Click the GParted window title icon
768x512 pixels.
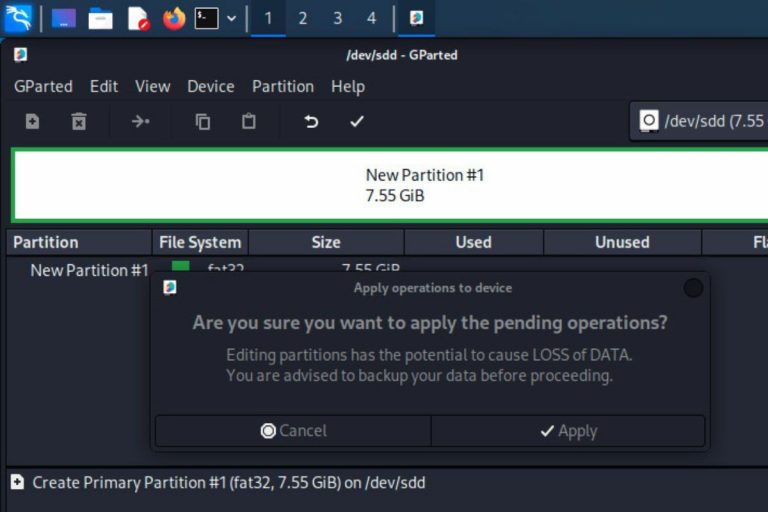pyautogui.click(x=21, y=55)
